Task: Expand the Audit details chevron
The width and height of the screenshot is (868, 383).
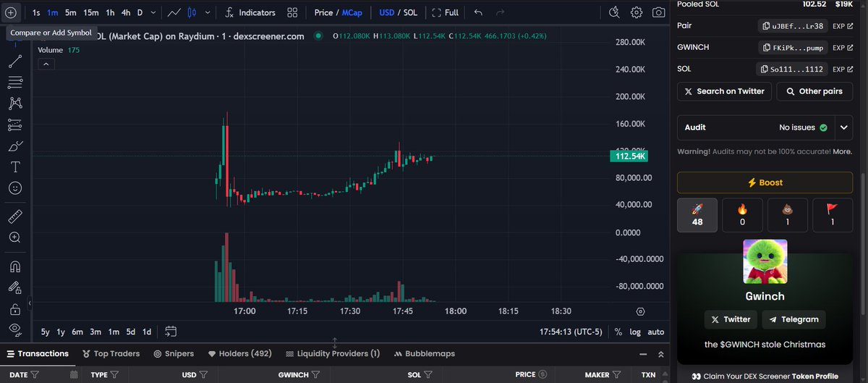Action: pos(844,127)
